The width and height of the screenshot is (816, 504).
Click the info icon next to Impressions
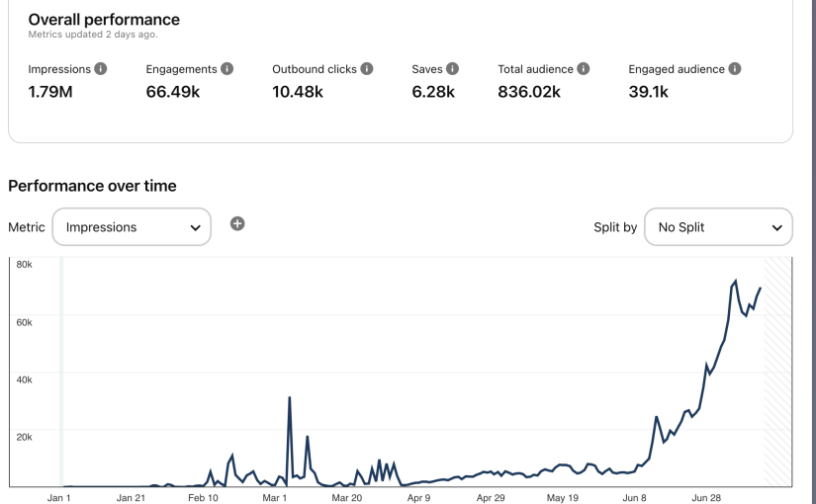101,69
